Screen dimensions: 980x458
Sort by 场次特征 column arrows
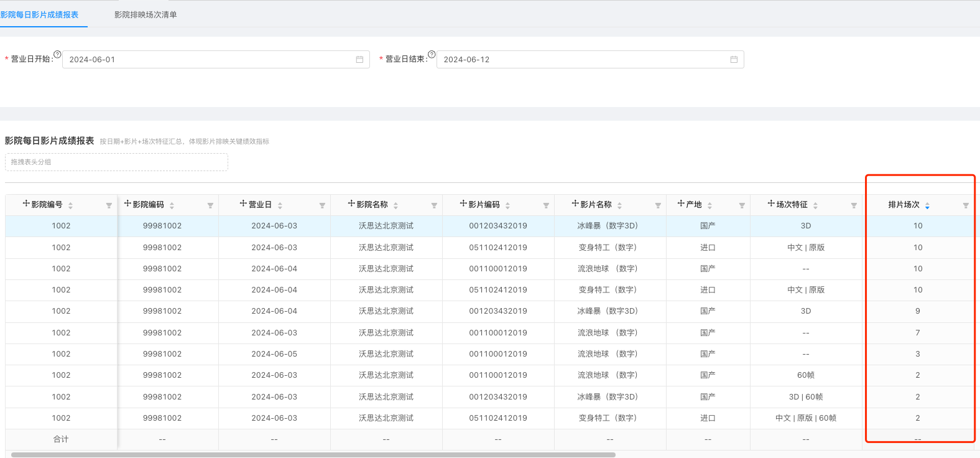(815, 205)
